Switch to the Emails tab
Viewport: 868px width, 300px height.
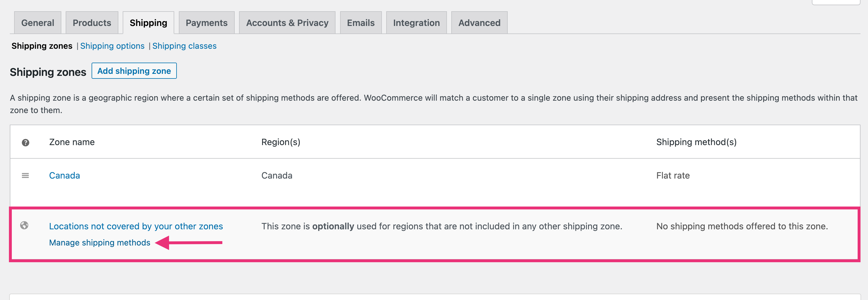coord(361,23)
